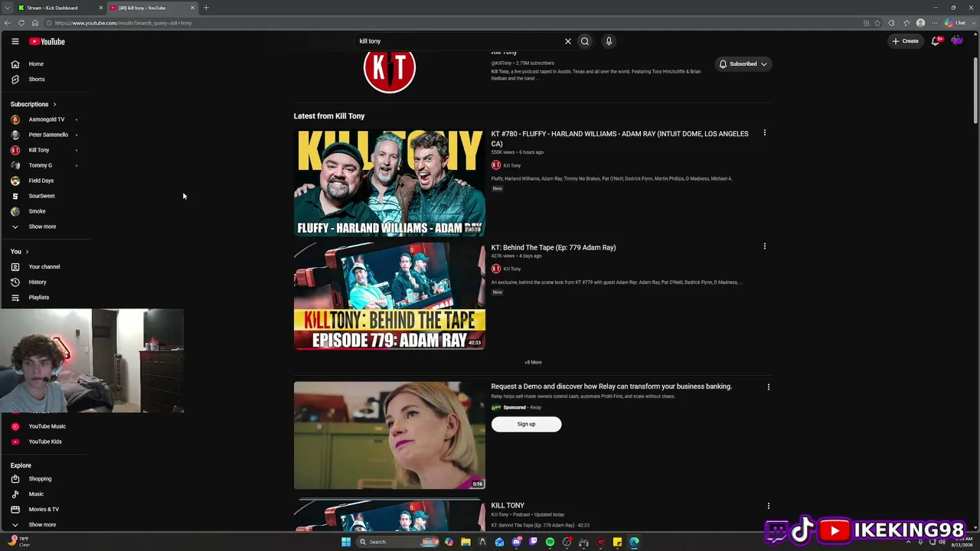Click the magnifier search button
The height and width of the screenshot is (551, 980).
pyautogui.click(x=585, y=41)
